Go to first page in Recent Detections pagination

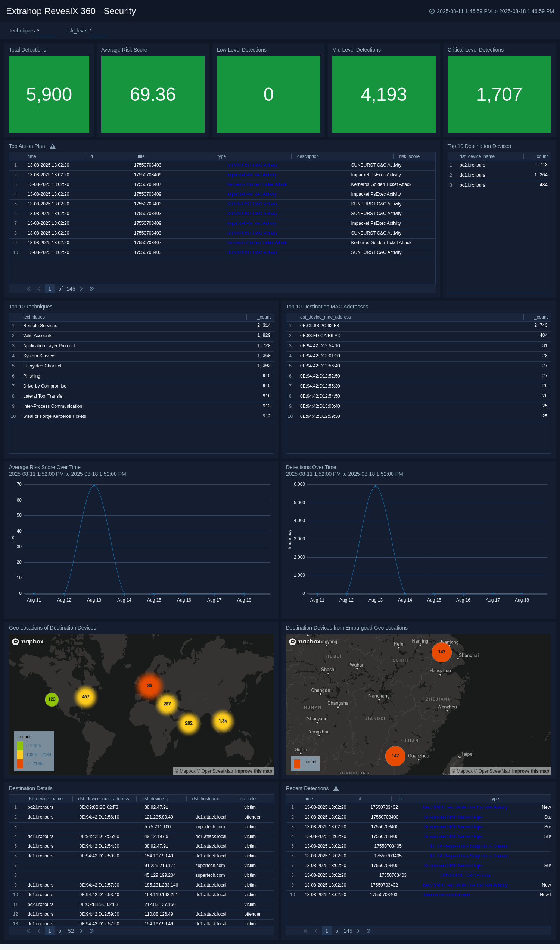click(x=305, y=931)
